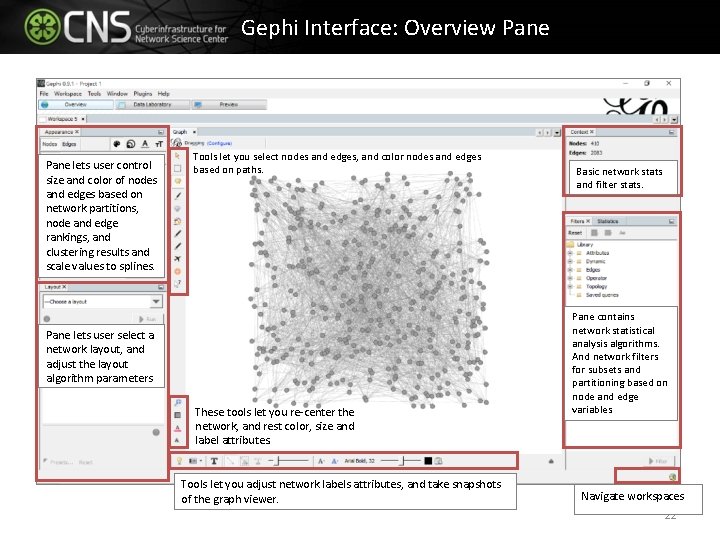Minimize the Layout panel

[x=161, y=287]
